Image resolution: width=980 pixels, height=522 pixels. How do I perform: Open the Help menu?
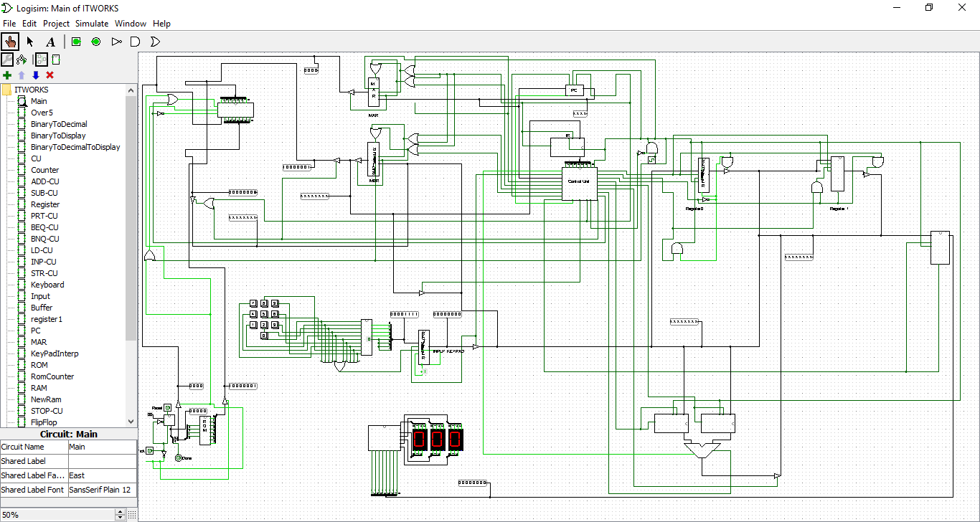161,24
